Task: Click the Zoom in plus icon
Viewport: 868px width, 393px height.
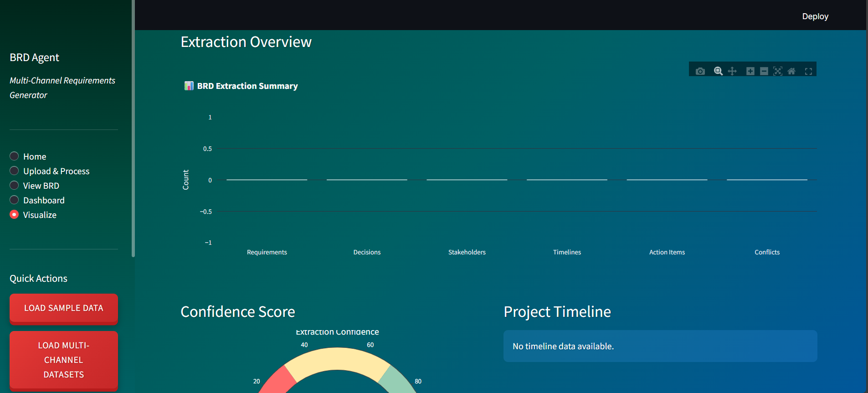Action: coord(750,71)
